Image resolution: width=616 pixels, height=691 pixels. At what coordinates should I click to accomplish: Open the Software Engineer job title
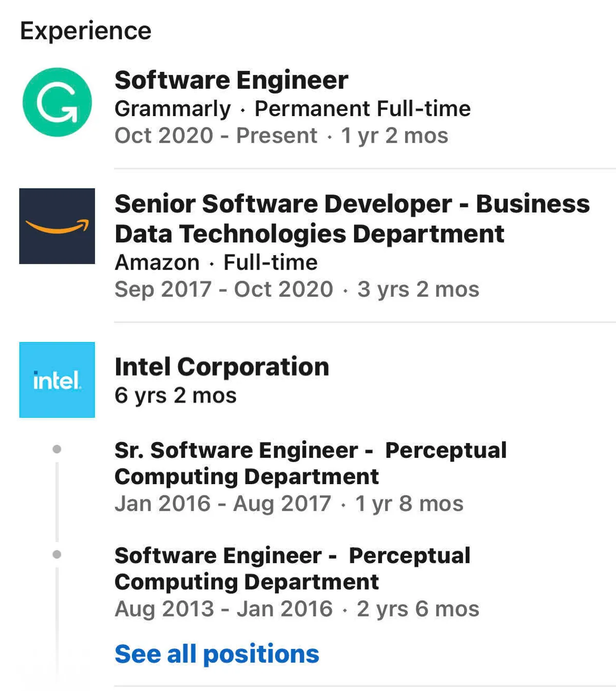(231, 81)
